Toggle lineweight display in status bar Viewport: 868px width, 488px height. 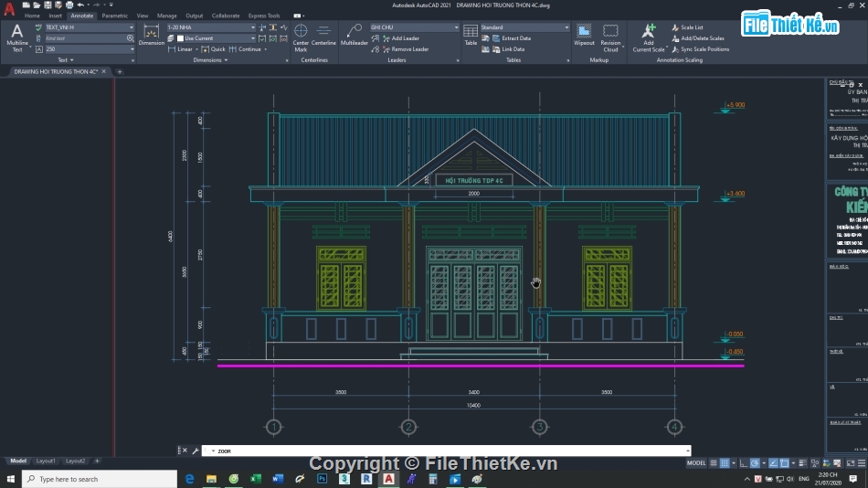(803, 463)
